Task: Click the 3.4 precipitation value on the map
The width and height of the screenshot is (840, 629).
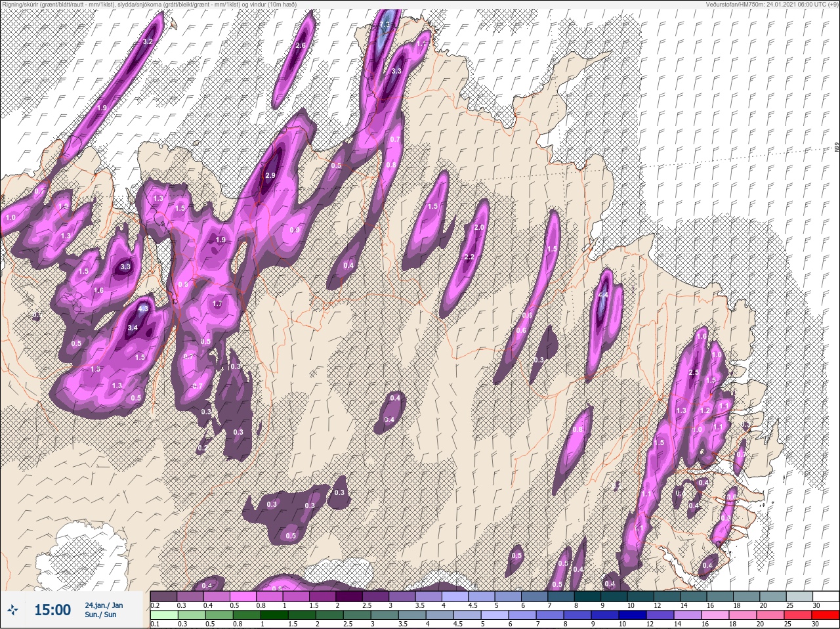Action: [x=133, y=328]
